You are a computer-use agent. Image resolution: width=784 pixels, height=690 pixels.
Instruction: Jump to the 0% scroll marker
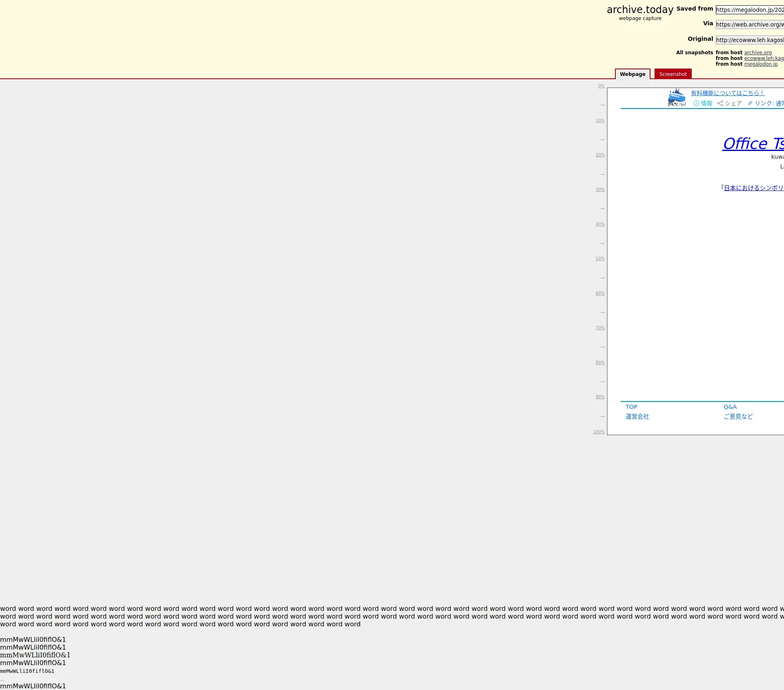(x=601, y=86)
